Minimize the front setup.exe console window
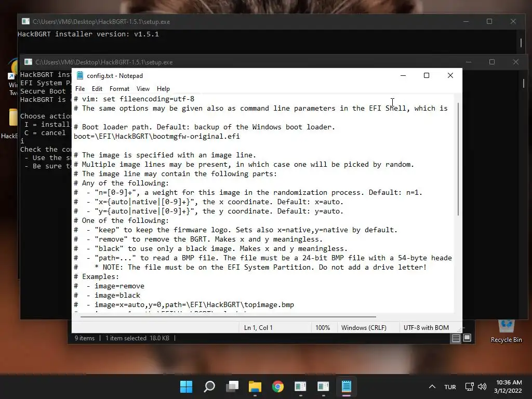Screen dimensions: 532x399 [469, 62]
